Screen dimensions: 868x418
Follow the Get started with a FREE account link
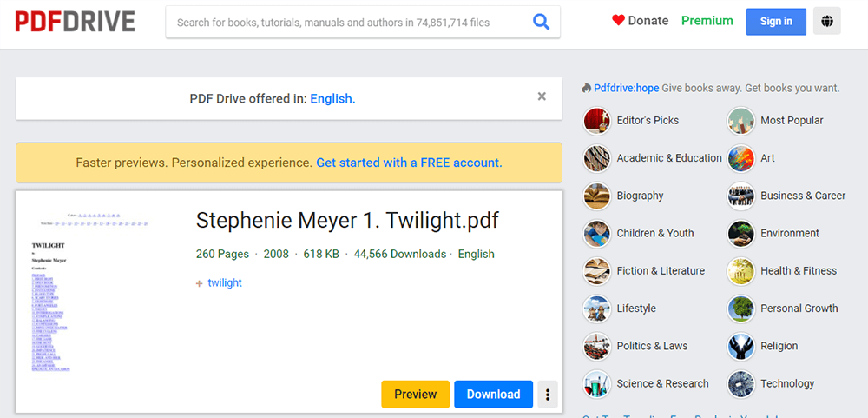(x=409, y=163)
